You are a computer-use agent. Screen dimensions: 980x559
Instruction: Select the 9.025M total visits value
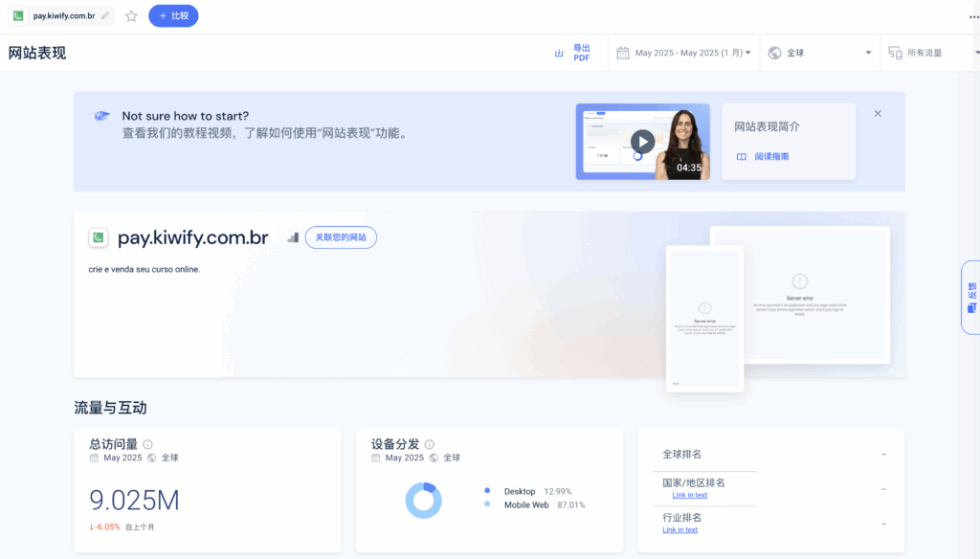[x=134, y=501]
